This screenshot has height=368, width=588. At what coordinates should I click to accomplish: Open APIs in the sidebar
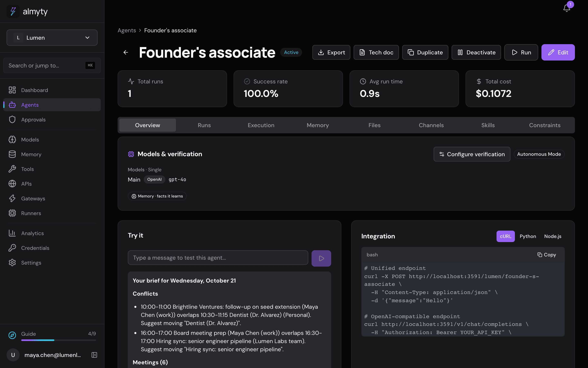point(52,184)
